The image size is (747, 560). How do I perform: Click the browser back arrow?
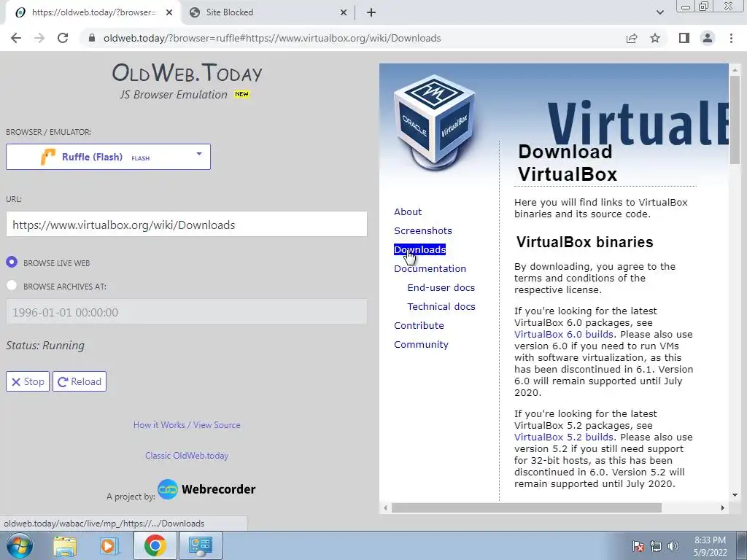(x=16, y=38)
